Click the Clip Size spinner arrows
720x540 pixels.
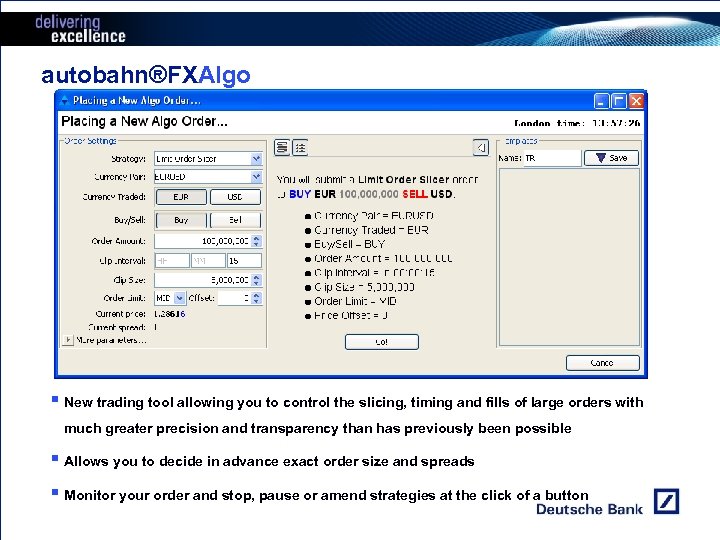[x=257, y=280]
